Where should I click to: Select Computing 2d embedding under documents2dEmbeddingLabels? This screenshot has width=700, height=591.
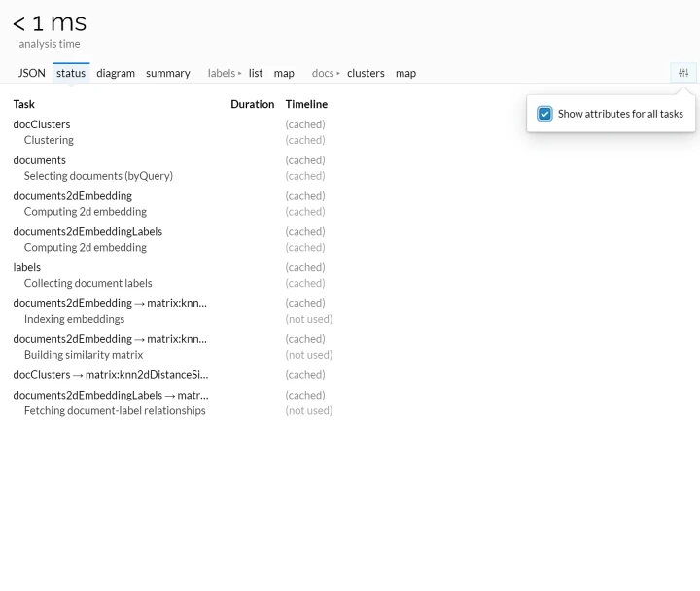tap(86, 247)
